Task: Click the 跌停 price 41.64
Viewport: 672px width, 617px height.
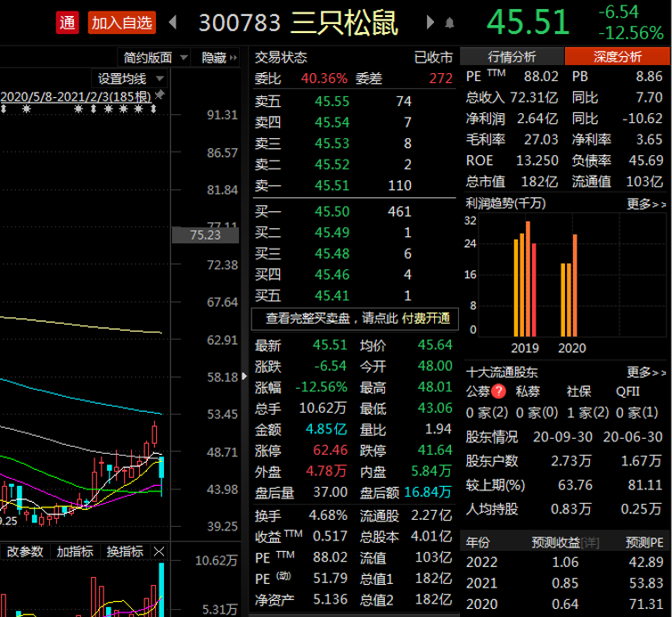Action: click(x=435, y=449)
